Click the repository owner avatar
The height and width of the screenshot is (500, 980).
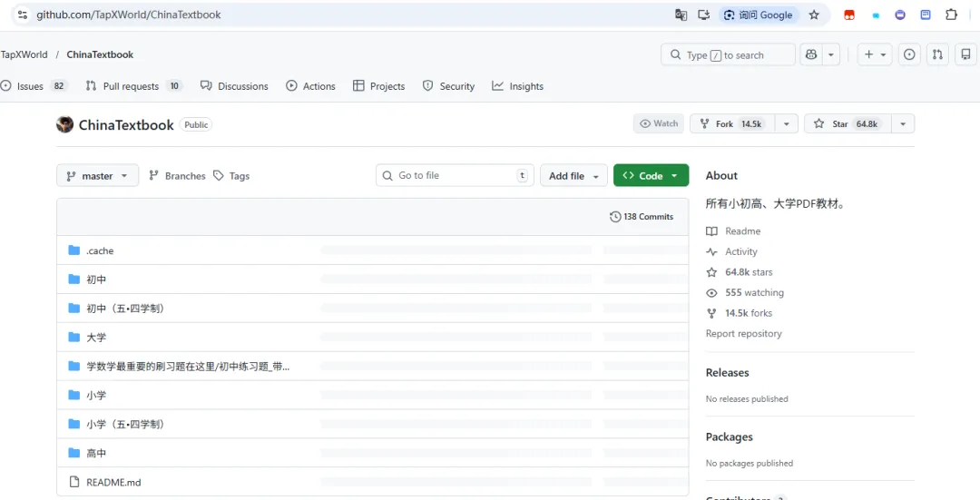(x=65, y=124)
